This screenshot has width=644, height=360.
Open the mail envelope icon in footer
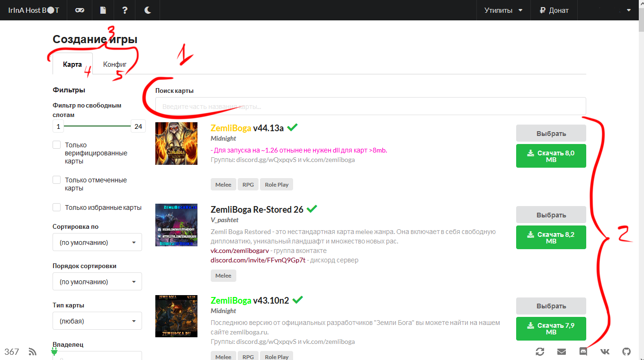tap(562, 351)
